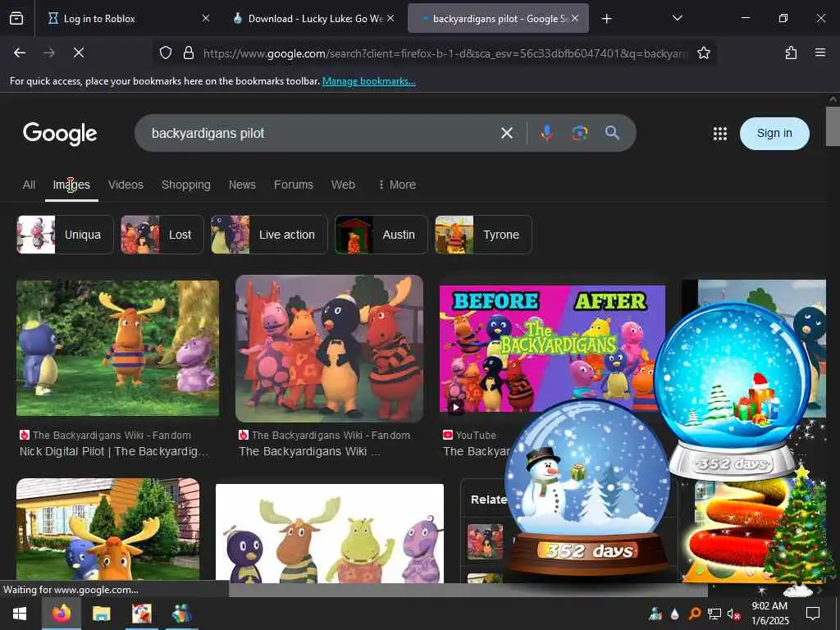
Task: Click the water drop tray icon
Action: [674, 614]
